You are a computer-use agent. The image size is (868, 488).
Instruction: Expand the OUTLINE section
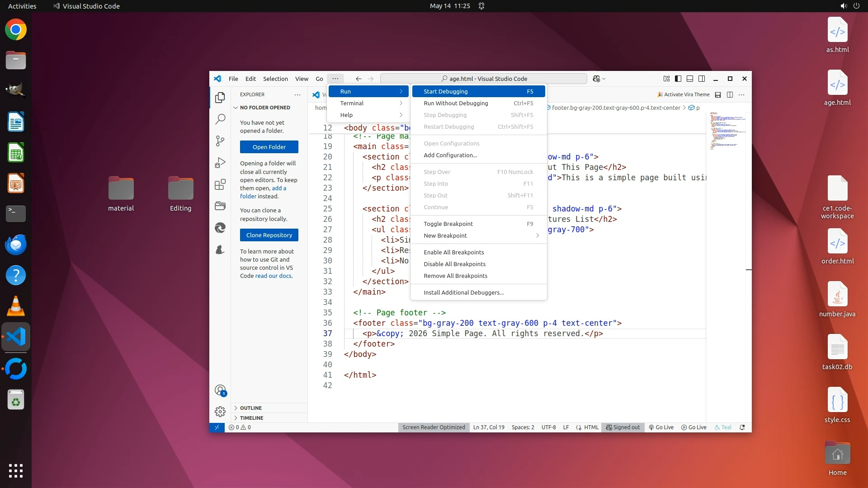click(x=251, y=408)
